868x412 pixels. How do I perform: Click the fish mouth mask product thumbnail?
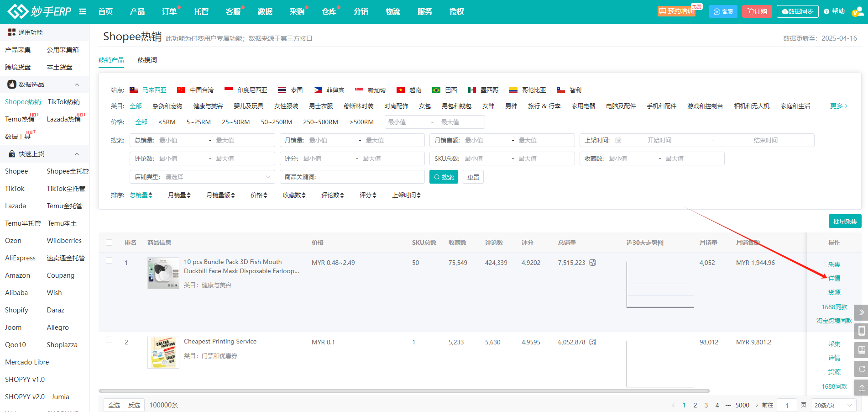(163, 273)
